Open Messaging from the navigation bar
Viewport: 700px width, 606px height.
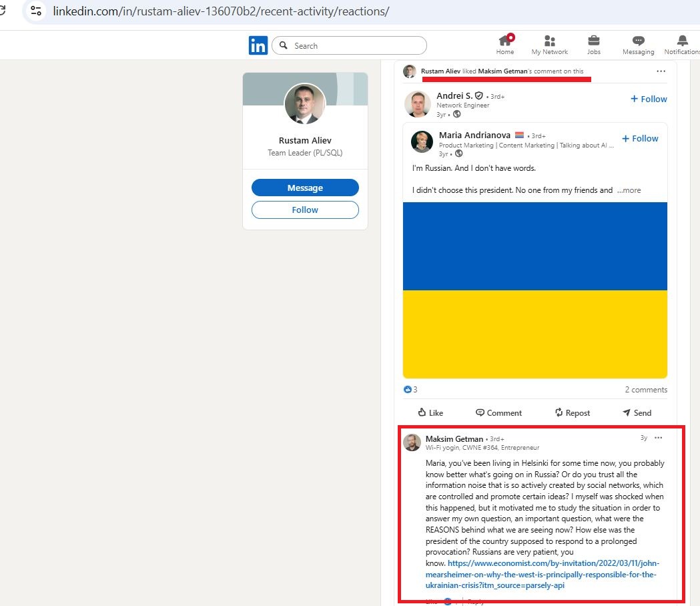[638, 45]
